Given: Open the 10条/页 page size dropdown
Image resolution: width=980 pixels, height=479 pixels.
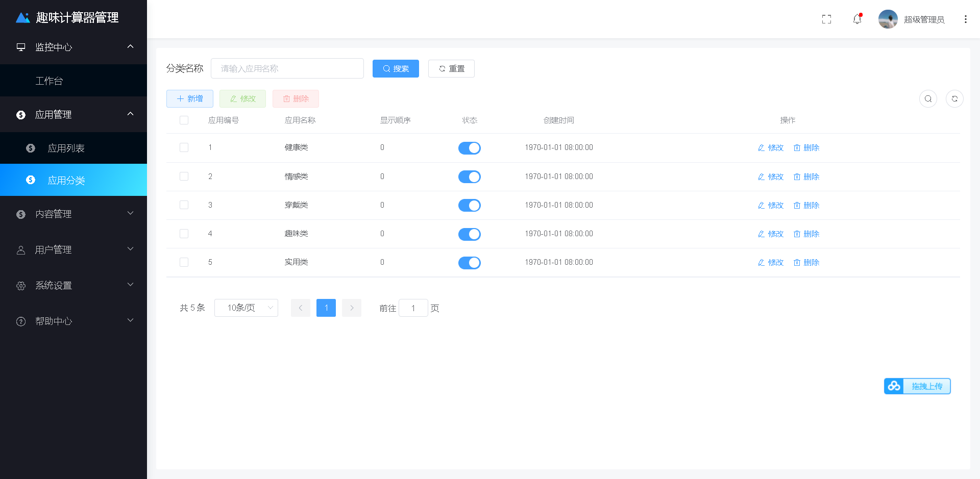Looking at the screenshot, I should click(x=246, y=308).
